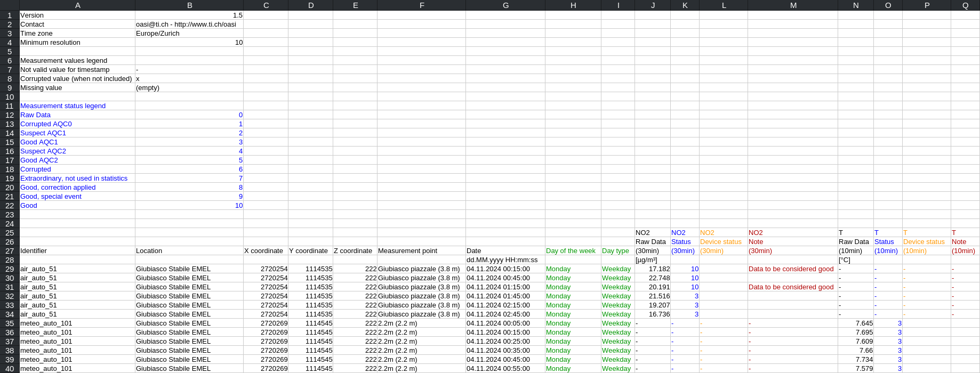Click '2.2m (2.2 m)' cell in row 37
980x373 pixels.
point(421,342)
